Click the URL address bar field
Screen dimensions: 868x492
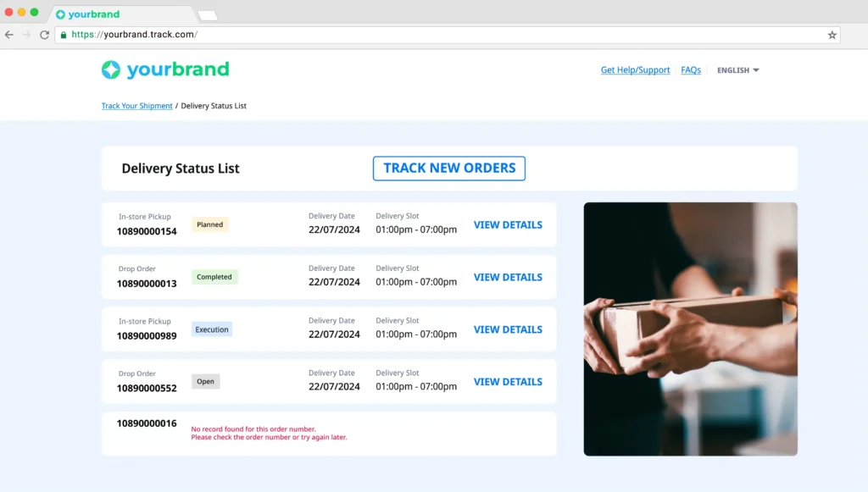coord(424,35)
